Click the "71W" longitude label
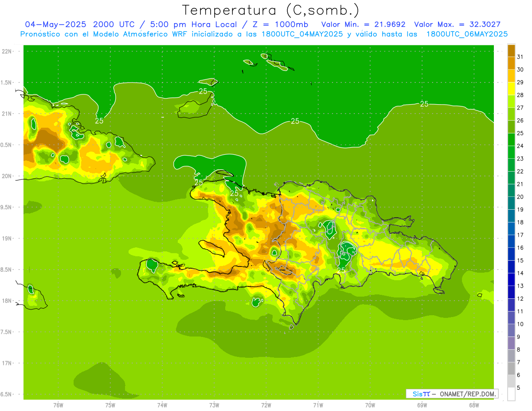This screenshot has height=411, width=532. tap(318, 405)
